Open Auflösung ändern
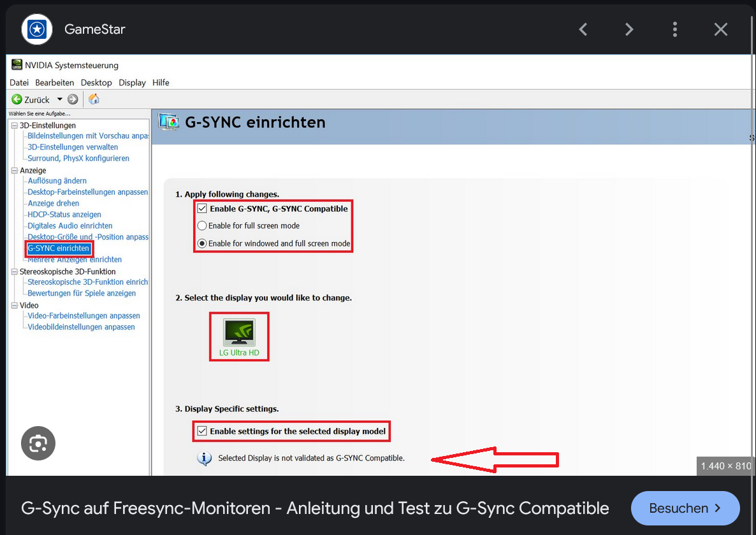The height and width of the screenshot is (535, 756). coord(57,181)
